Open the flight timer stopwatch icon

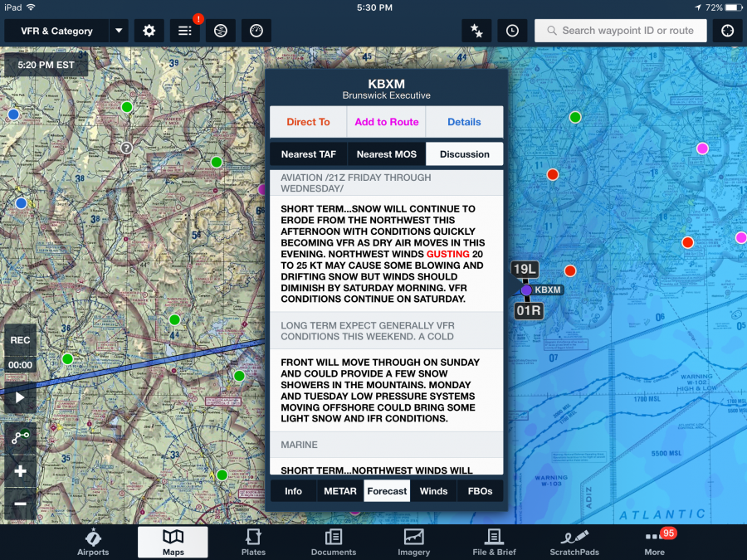click(x=256, y=30)
